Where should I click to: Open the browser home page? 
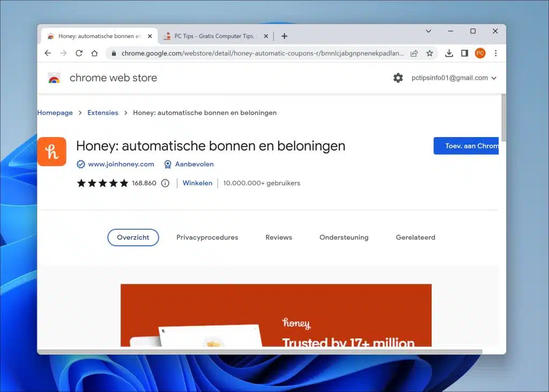(x=94, y=53)
